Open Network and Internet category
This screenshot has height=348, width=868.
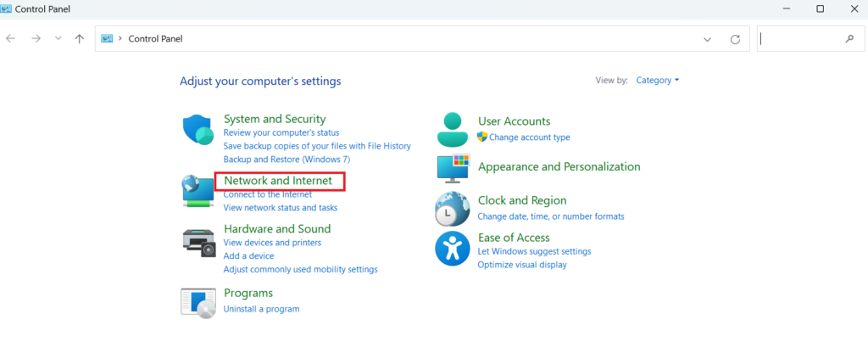278,181
